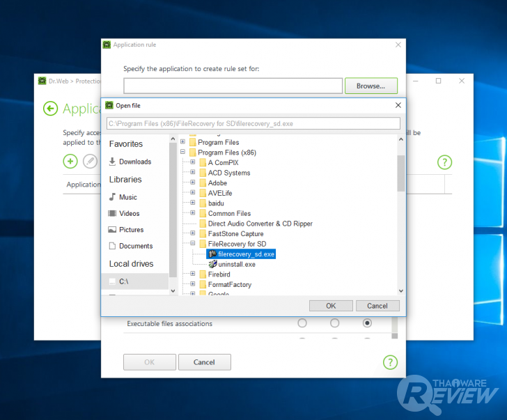Click Cancel in Open file dialog

pyautogui.click(x=377, y=306)
